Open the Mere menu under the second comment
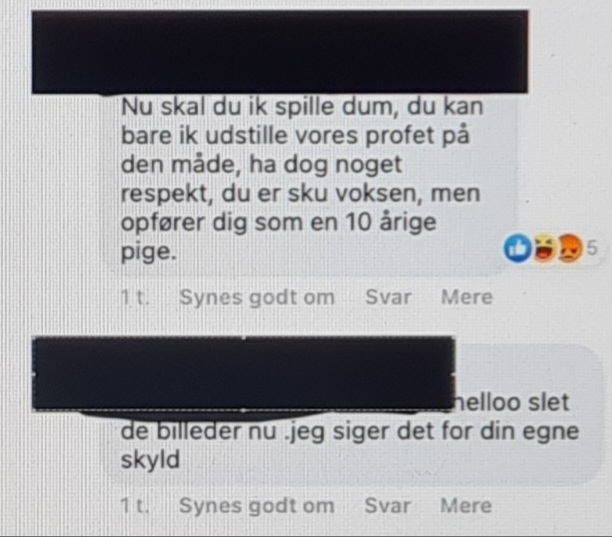Viewport: 612px width, 537px height. 466,505
